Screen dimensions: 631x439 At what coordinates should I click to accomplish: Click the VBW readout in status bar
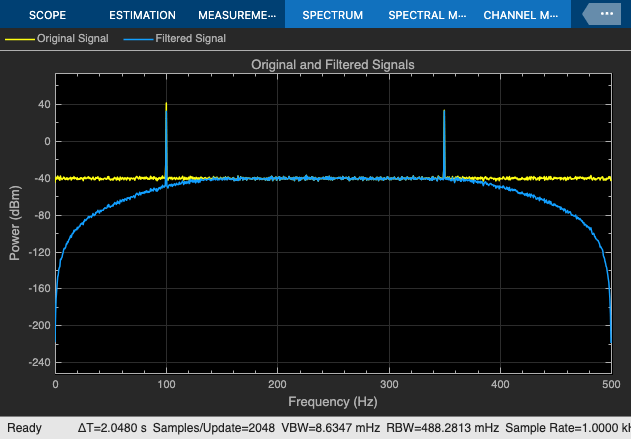[x=330, y=428]
